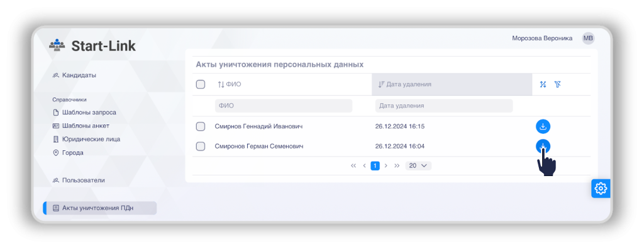
Task: Click the date 26.12.2024 16:15
Action: (399, 126)
